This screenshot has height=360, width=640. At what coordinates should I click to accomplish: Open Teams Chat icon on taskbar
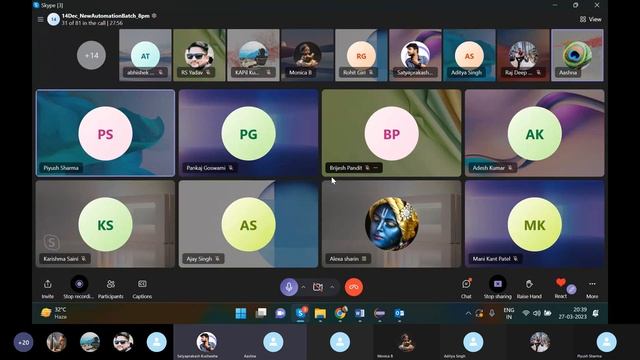tap(280, 313)
